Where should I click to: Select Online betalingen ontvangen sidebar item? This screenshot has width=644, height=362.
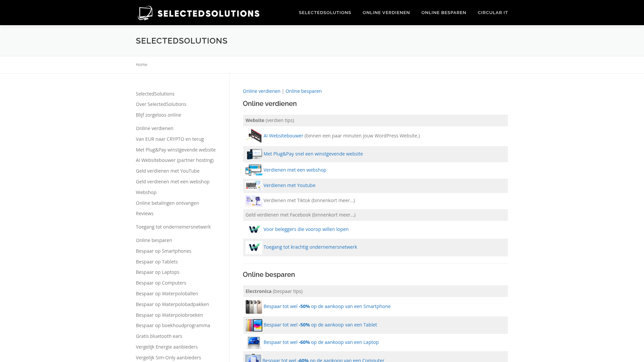[167, 203]
